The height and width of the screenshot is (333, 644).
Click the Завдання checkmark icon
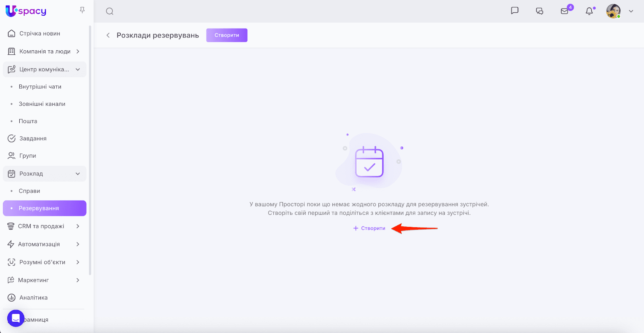pyautogui.click(x=12, y=138)
